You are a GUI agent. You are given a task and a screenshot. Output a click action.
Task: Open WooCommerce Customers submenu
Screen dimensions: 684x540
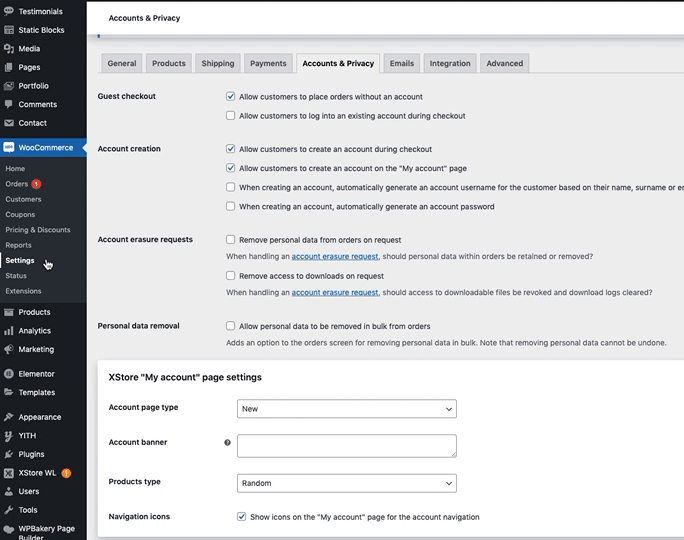[23, 199]
